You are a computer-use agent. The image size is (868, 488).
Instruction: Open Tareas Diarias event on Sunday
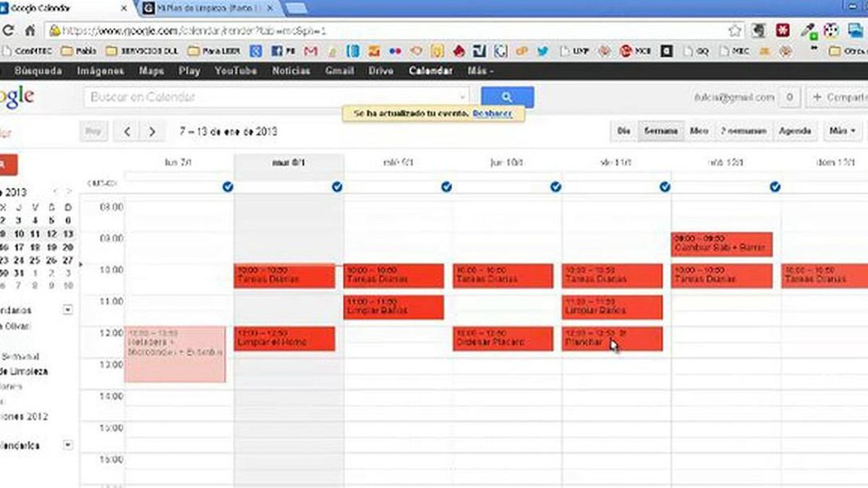tap(825, 275)
